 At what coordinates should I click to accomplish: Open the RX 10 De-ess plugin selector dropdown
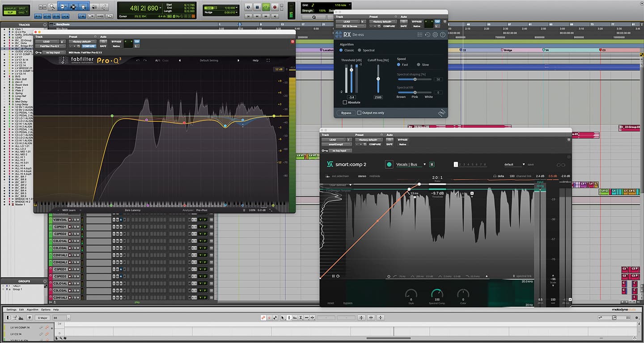351,26
